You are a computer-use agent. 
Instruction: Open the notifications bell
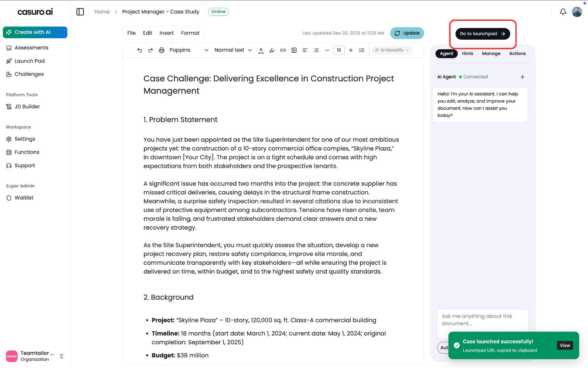563,12
